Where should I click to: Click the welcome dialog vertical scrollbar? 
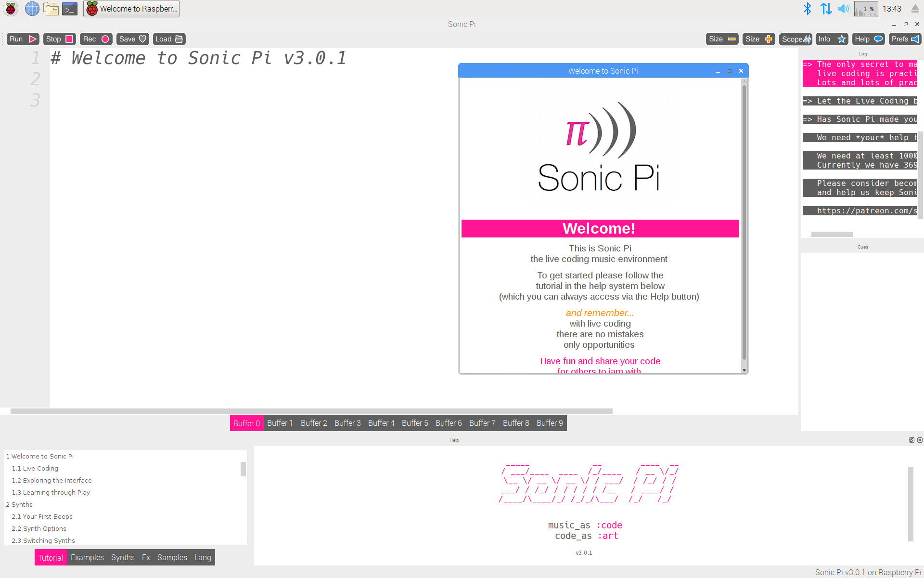point(744,222)
